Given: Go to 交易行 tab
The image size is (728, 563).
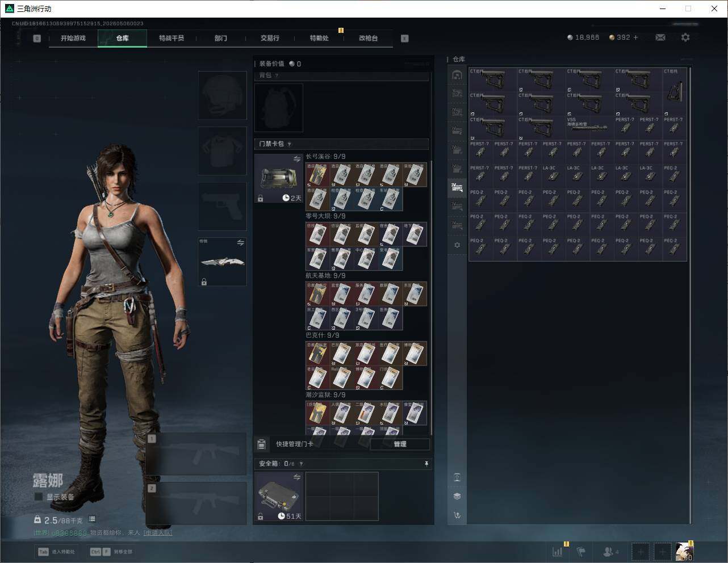Looking at the screenshot, I should coord(270,38).
